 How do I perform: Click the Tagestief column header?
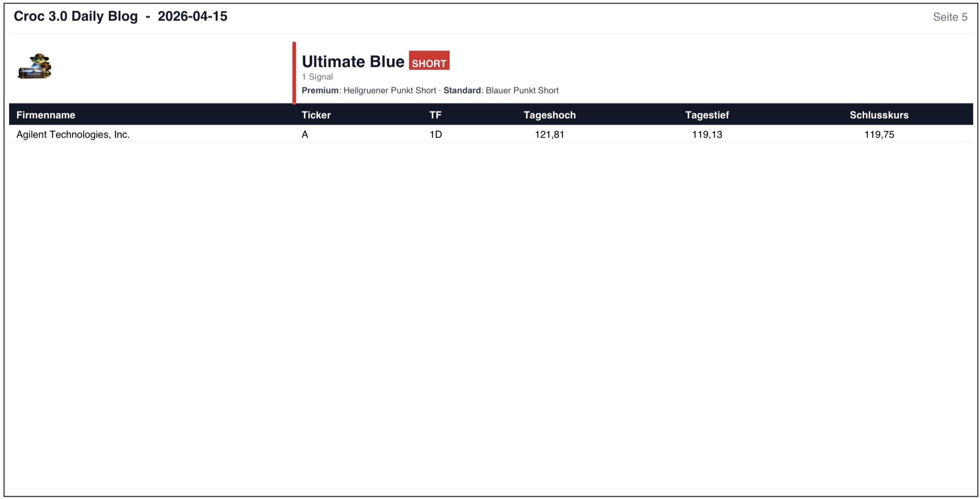tap(707, 115)
